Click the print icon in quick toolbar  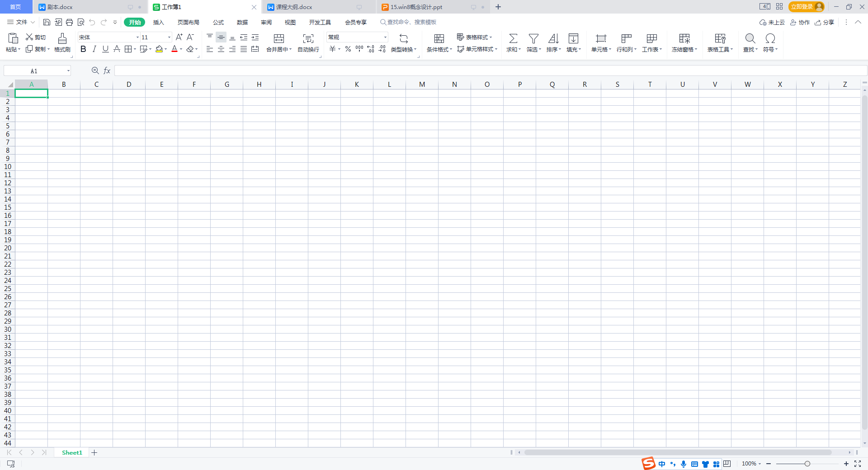coord(69,22)
